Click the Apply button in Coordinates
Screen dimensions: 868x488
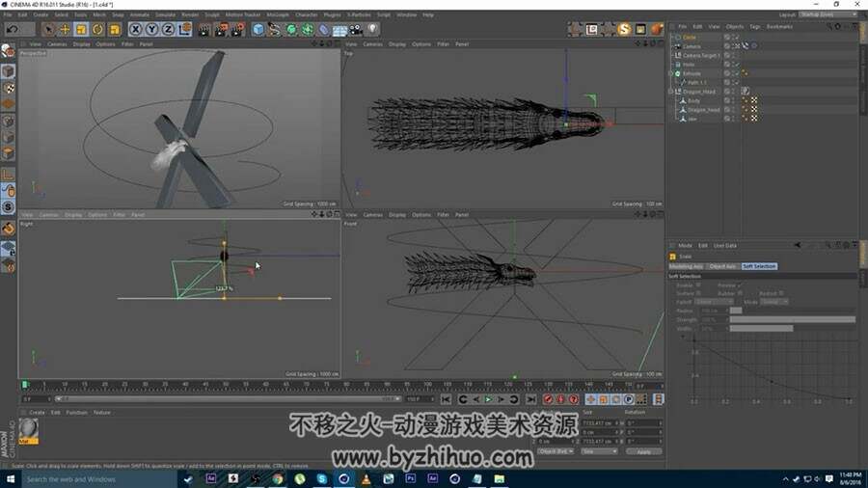click(644, 451)
